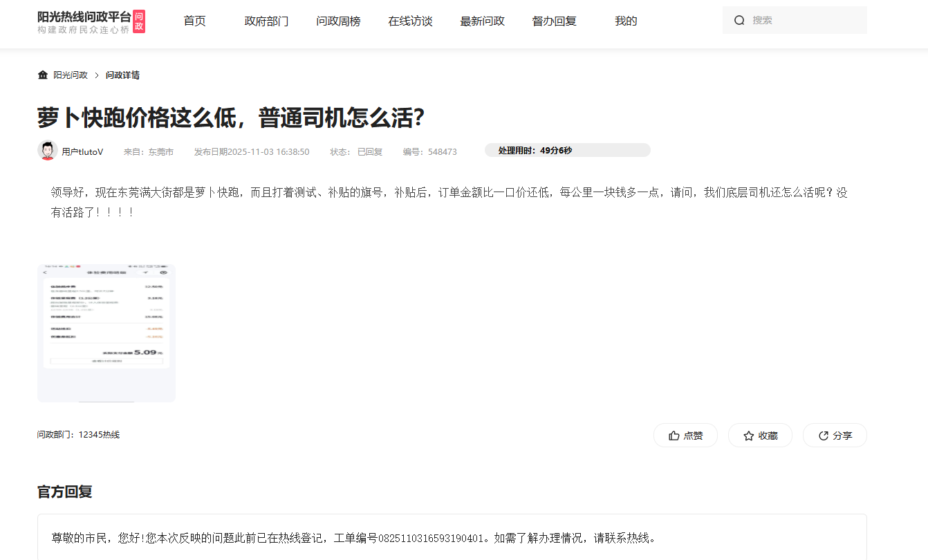Screen dimensions: 928x560
Task: Click the star favorite icon
Action: point(748,436)
